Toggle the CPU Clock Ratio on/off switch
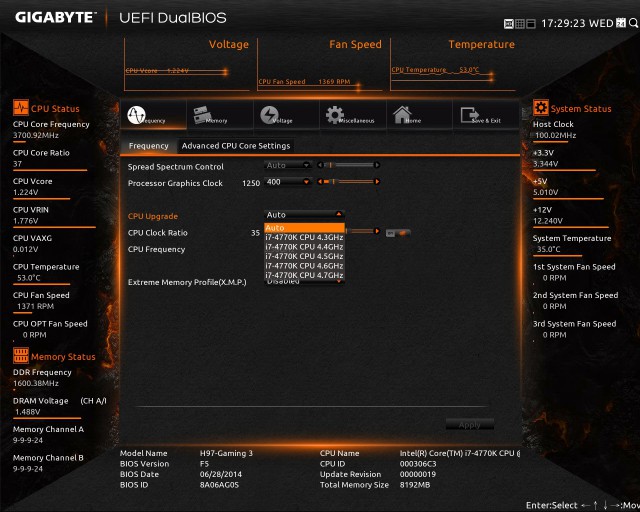 [398, 233]
